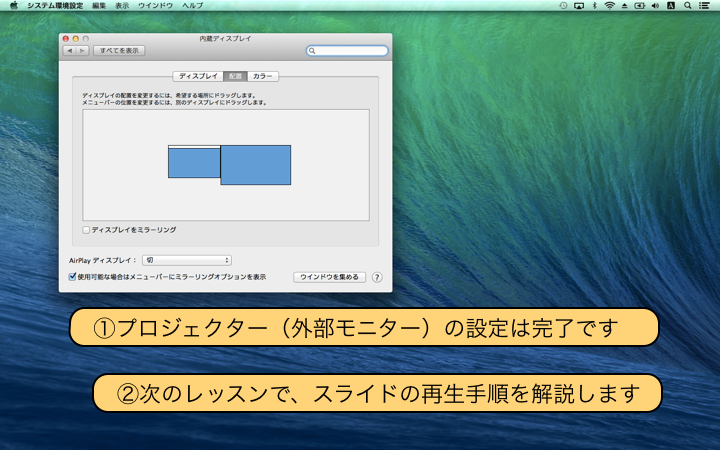
Task: Close the 内蔵ディスプレイ window
Action: [66, 39]
